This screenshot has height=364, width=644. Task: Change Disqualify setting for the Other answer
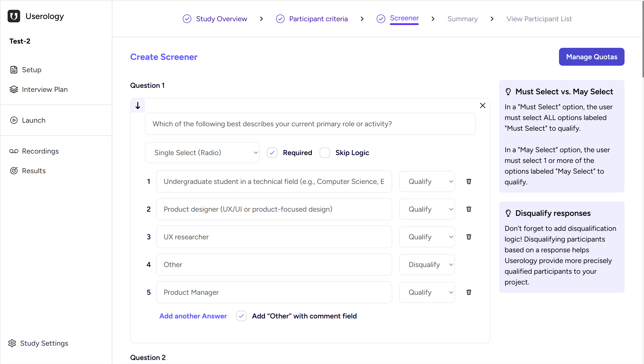(427, 264)
